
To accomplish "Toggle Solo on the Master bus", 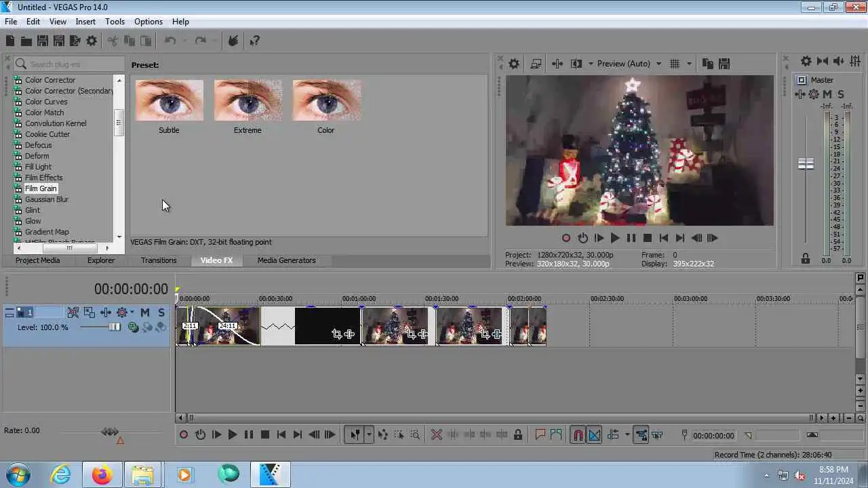I will (841, 94).
